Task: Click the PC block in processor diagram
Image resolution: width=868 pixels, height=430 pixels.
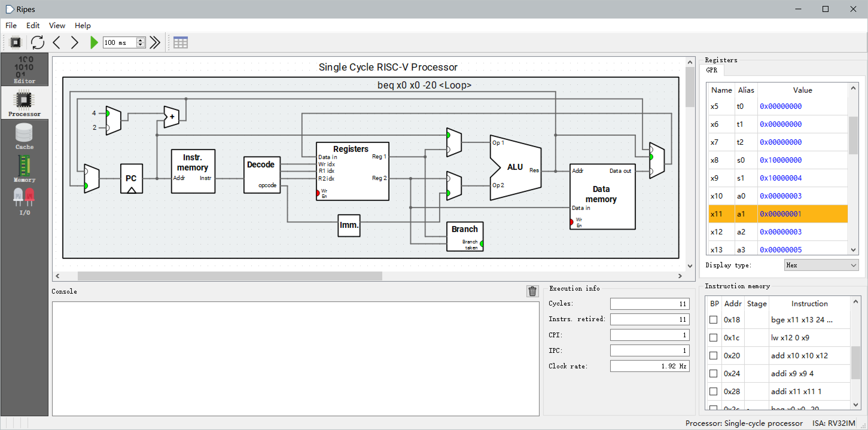Action: coord(131,179)
